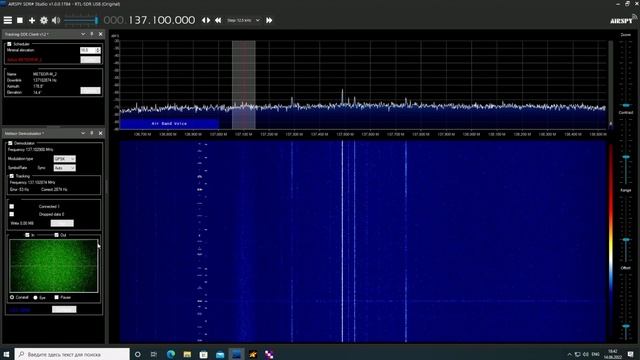Toggle the Demodulator checkbox
Viewport: 640px width, 360px height.
click(10, 143)
